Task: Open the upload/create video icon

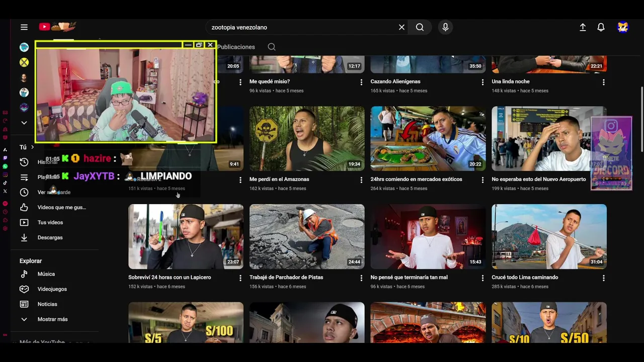Action: tap(583, 27)
